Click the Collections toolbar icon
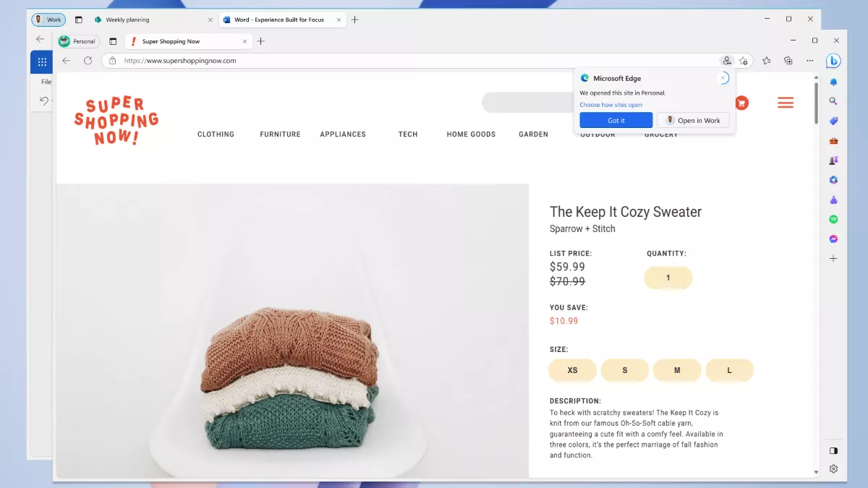 click(x=788, y=61)
